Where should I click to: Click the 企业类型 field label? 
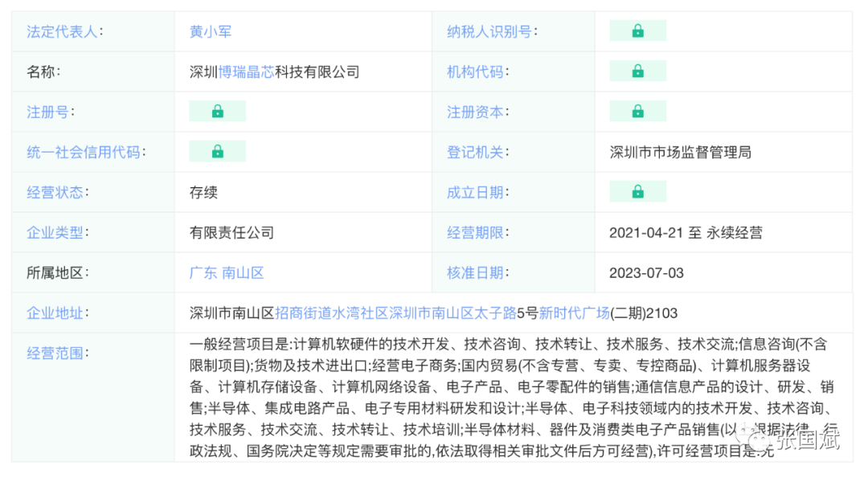55,233
